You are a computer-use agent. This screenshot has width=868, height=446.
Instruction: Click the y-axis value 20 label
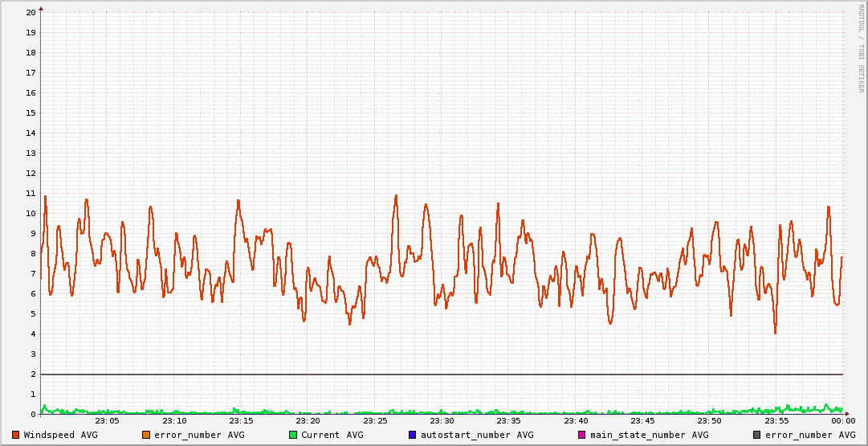(31, 13)
